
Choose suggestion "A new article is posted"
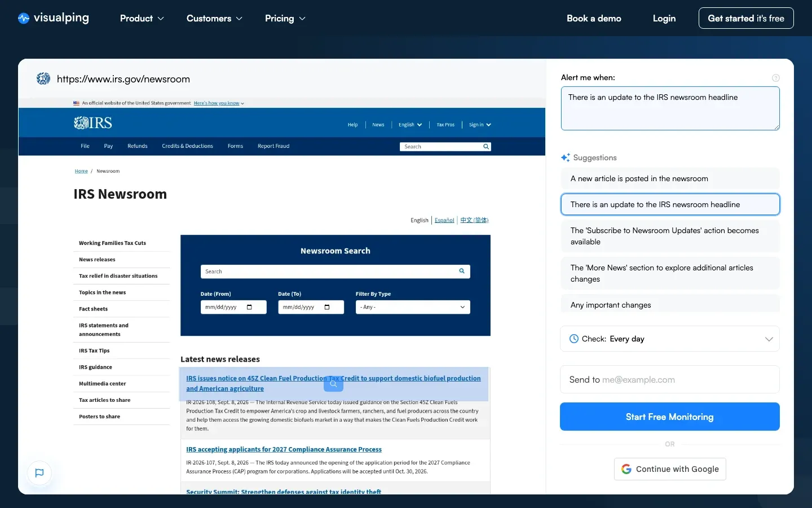tap(670, 178)
